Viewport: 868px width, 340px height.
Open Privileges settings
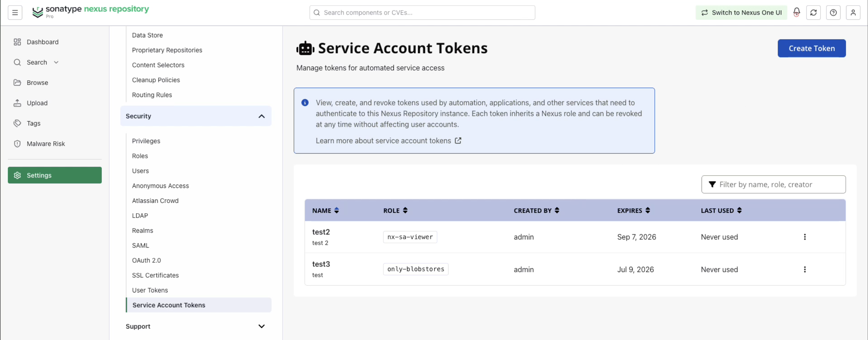pos(146,141)
